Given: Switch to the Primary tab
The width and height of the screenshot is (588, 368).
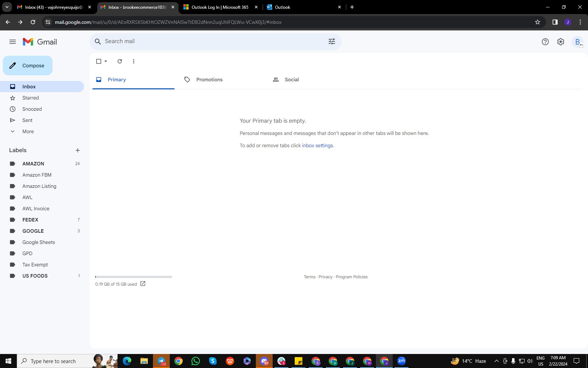Looking at the screenshot, I should [x=133, y=80].
